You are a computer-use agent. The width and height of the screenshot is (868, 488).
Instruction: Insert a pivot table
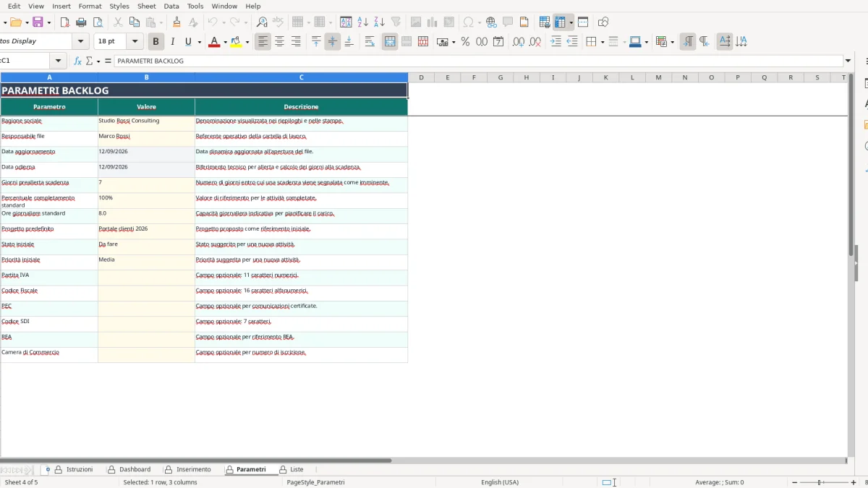(448, 22)
